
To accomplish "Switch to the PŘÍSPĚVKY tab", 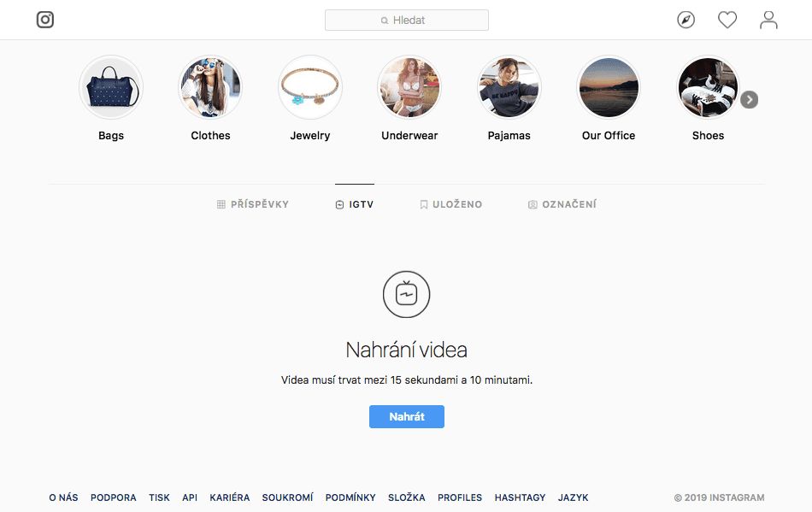I will coord(253,204).
